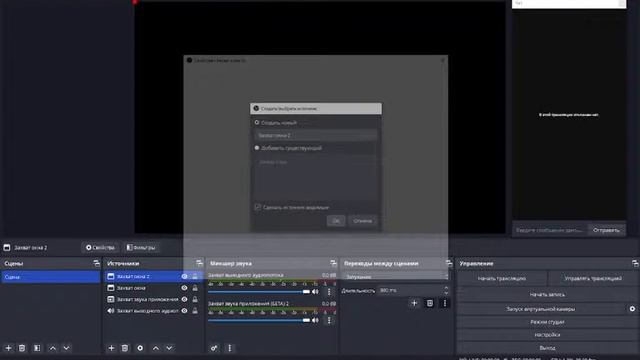The height and width of the screenshot is (360, 640).
Task: Open Настройки from the controls panel
Action: pos(547,335)
